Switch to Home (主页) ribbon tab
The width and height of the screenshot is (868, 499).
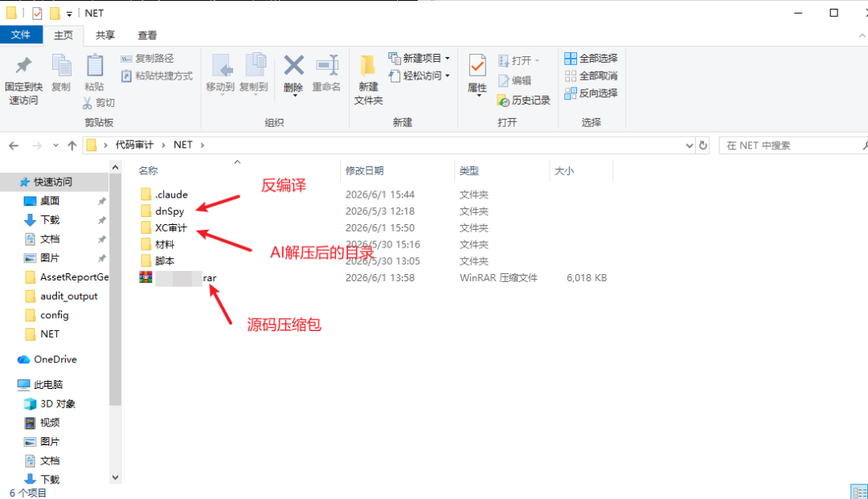point(63,35)
